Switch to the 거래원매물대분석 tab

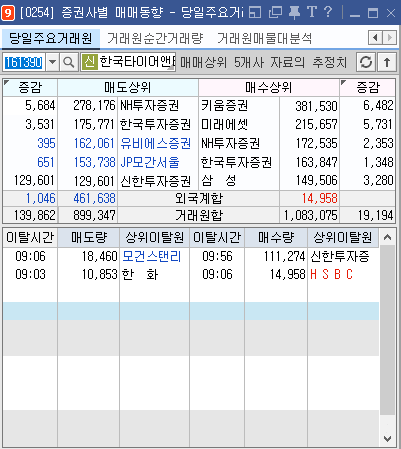264,38
